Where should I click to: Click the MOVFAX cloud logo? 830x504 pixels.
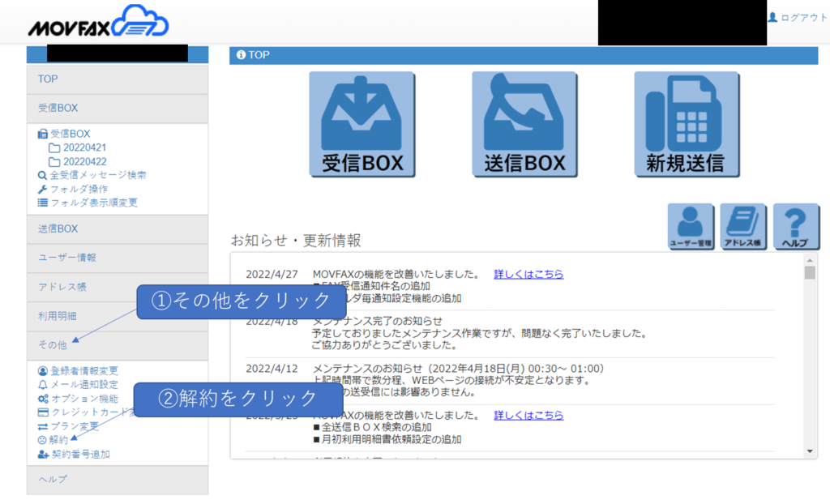[98, 22]
